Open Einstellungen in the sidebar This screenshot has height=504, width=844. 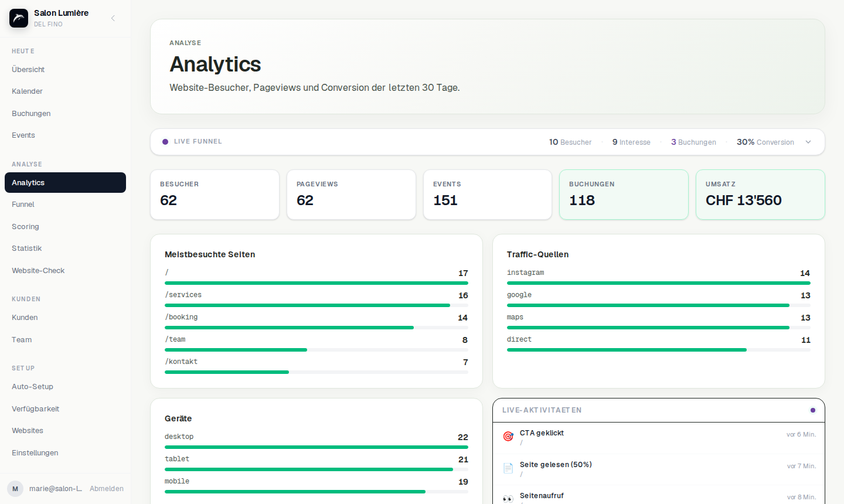tap(65, 453)
